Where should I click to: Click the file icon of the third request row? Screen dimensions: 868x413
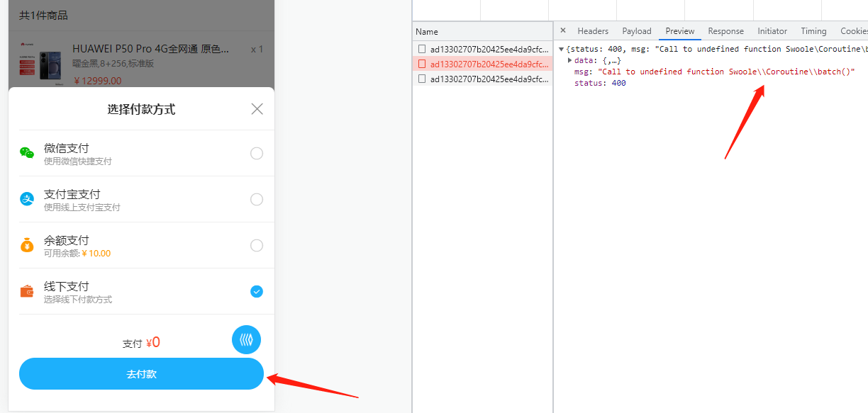point(422,79)
